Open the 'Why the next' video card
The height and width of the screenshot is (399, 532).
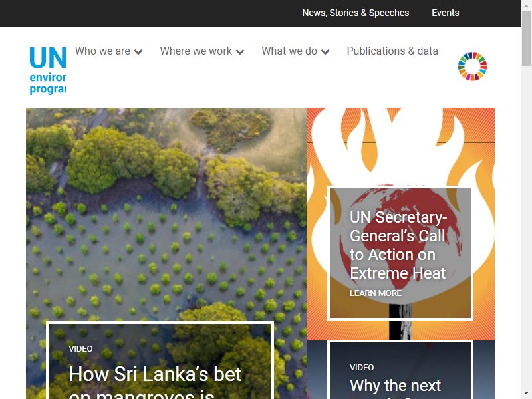coord(400,370)
